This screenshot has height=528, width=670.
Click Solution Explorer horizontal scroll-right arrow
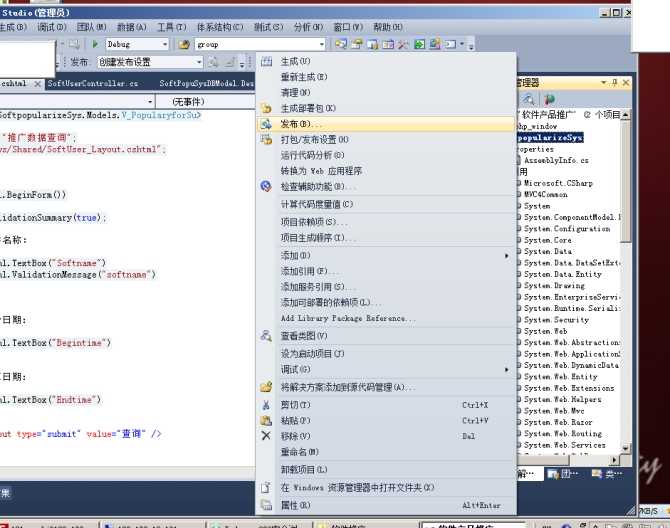tap(614, 460)
